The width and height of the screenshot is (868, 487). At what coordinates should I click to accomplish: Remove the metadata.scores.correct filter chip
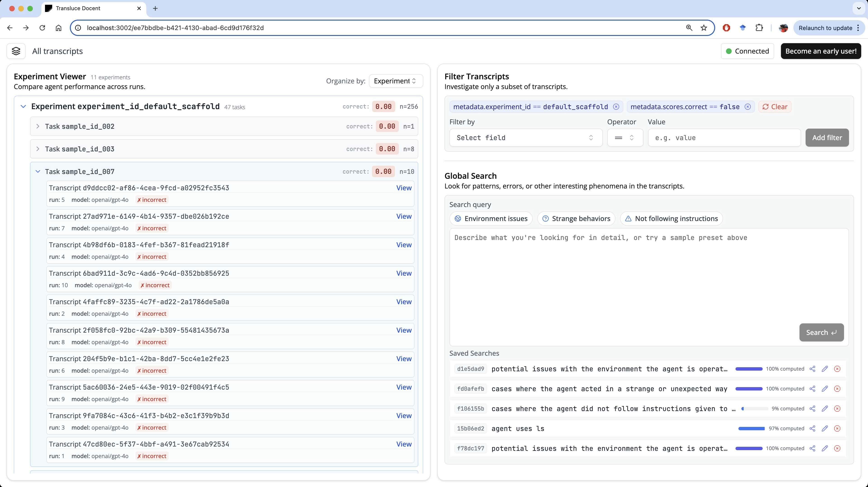[748, 106]
